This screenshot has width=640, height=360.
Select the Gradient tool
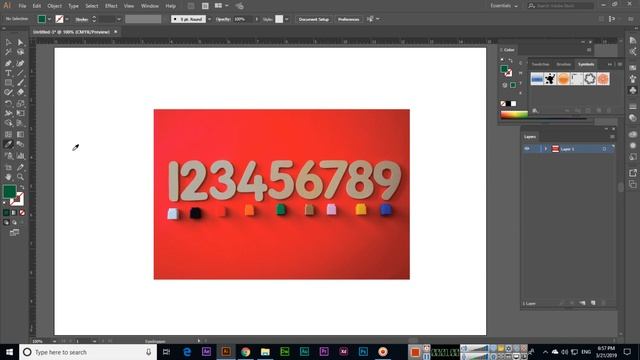[20, 134]
